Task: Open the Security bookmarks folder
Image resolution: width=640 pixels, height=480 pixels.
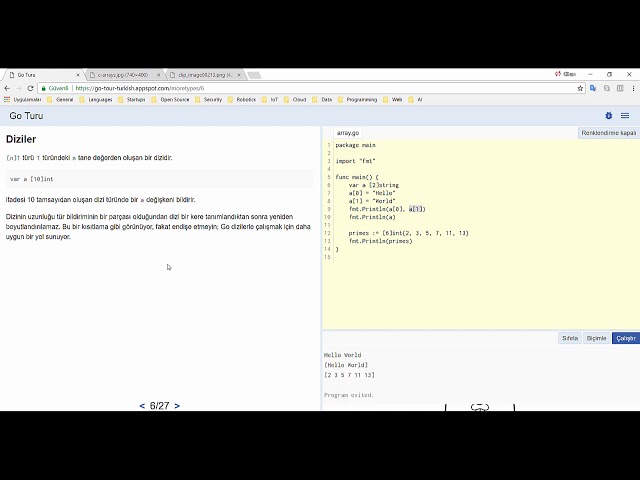Action: [x=209, y=100]
